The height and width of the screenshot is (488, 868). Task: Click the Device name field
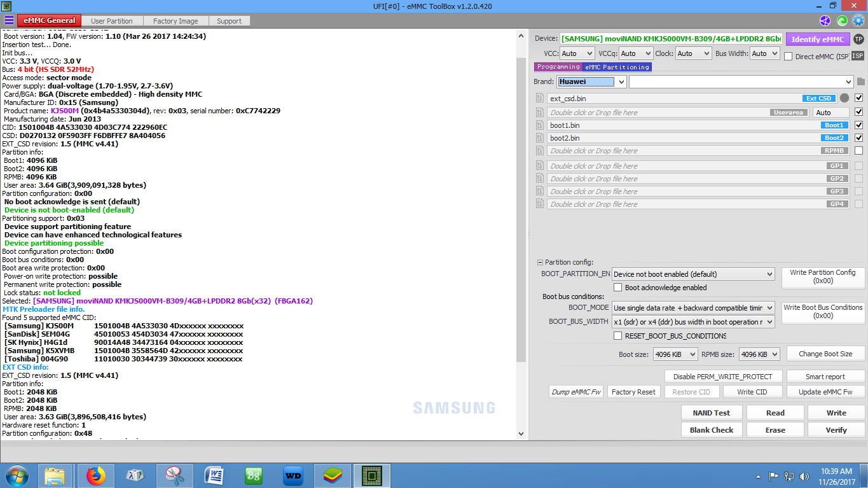click(x=672, y=39)
